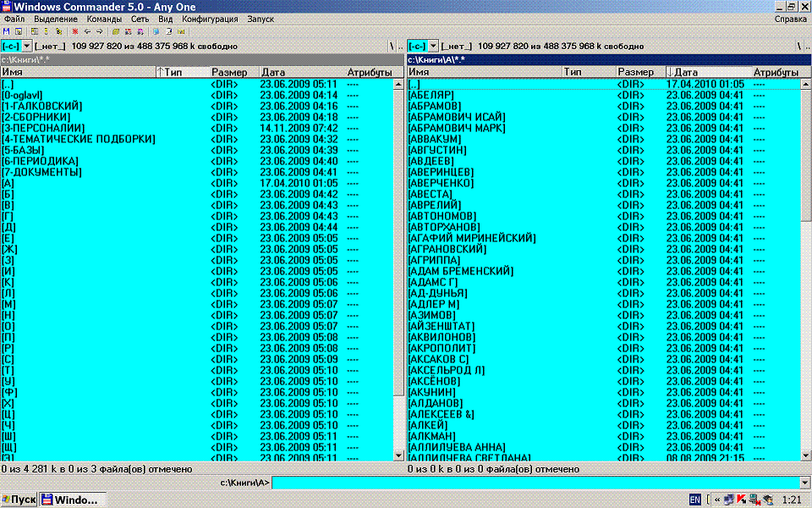
Task: Click the red asterisk invert selection icon
Action: click(75, 31)
